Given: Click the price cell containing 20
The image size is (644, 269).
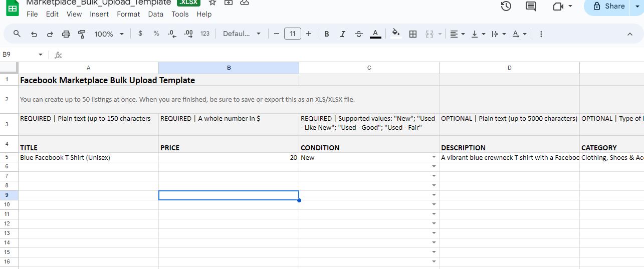Looking at the screenshot, I should [x=229, y=157].
